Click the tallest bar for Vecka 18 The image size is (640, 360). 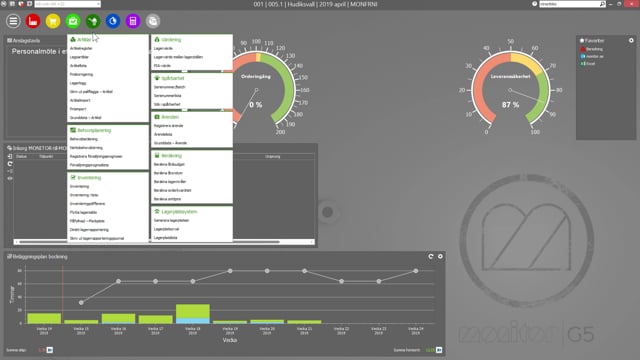pos(193,313)
